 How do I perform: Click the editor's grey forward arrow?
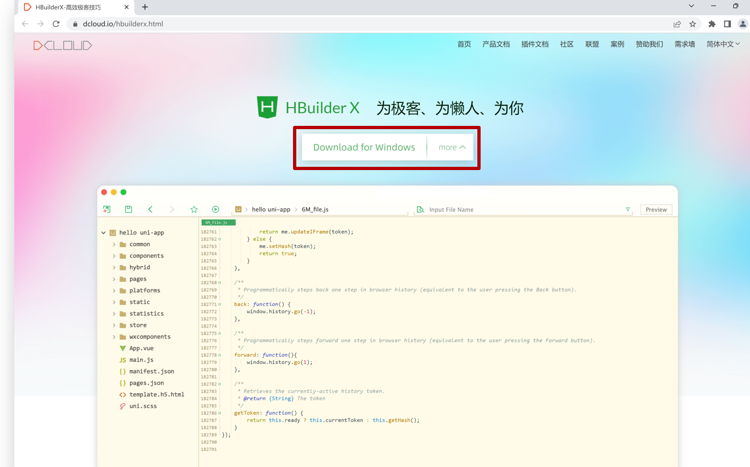pos(172,209)
